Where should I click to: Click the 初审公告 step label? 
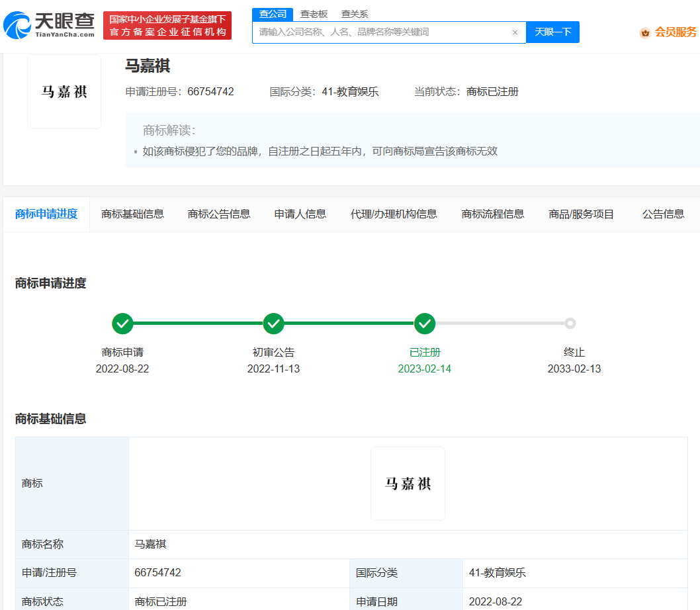coord(274,353)
